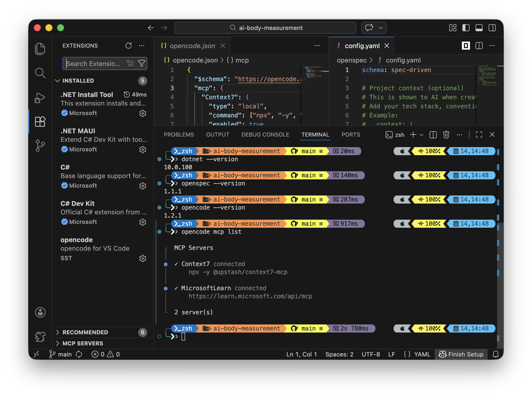Open the Search view

[40, 73]
